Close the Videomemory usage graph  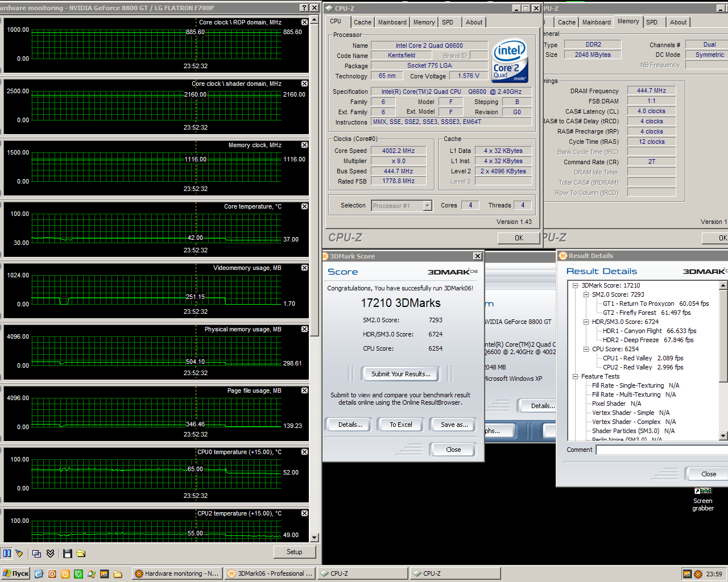point(304,268)
